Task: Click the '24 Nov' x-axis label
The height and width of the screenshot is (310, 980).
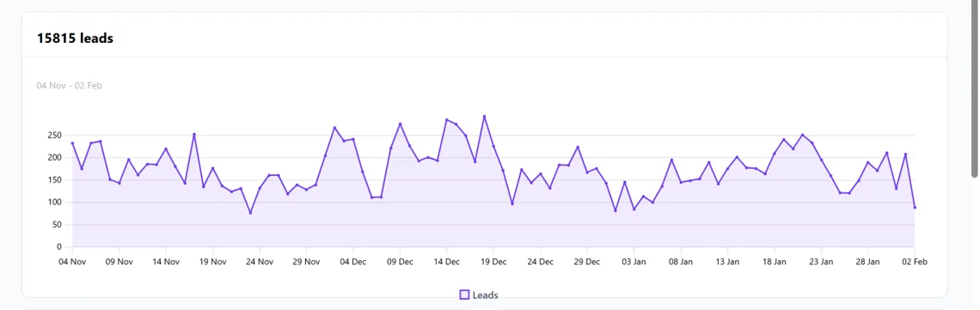Action: point(260,262)
